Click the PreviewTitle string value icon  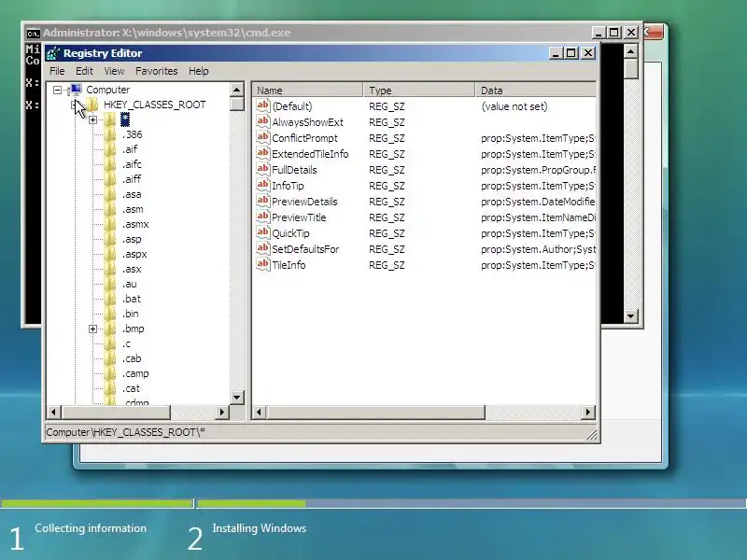[263, 217]
